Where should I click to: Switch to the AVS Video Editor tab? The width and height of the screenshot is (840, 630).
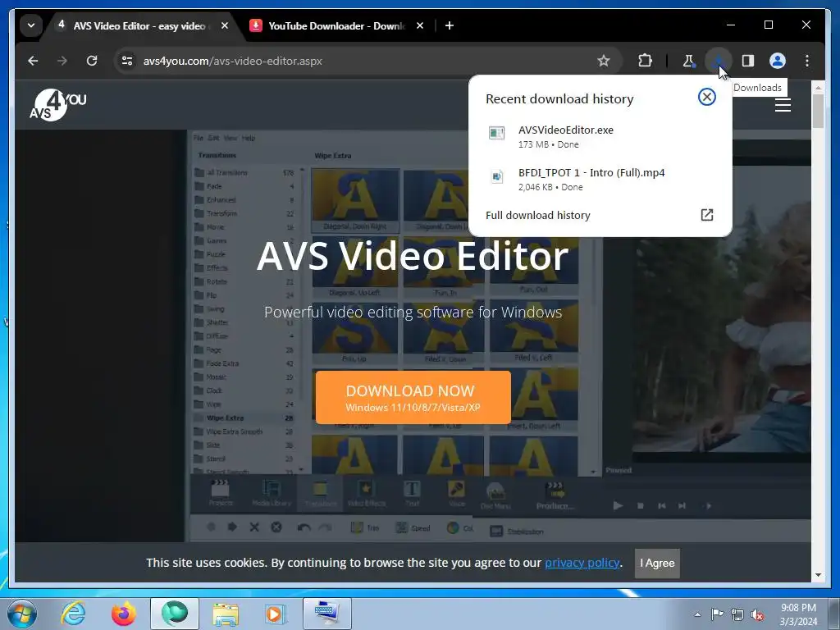(x=139, y=25)
